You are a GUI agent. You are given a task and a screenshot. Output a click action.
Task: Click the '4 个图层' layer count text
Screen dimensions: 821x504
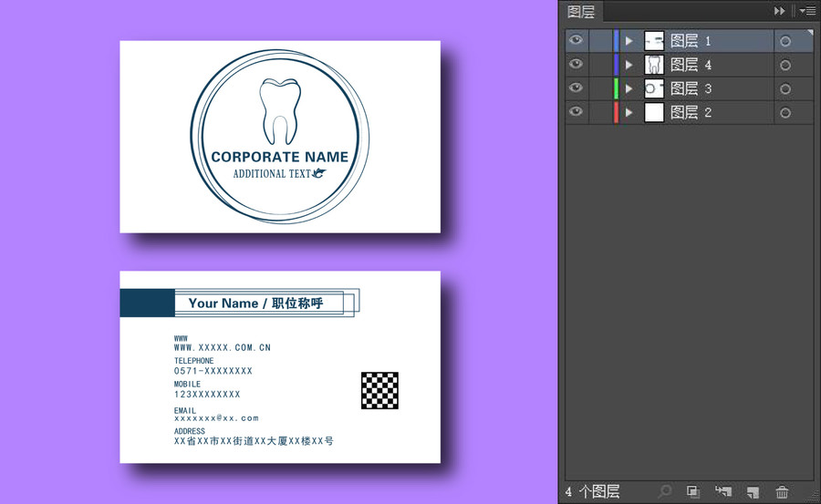point(592,491)
